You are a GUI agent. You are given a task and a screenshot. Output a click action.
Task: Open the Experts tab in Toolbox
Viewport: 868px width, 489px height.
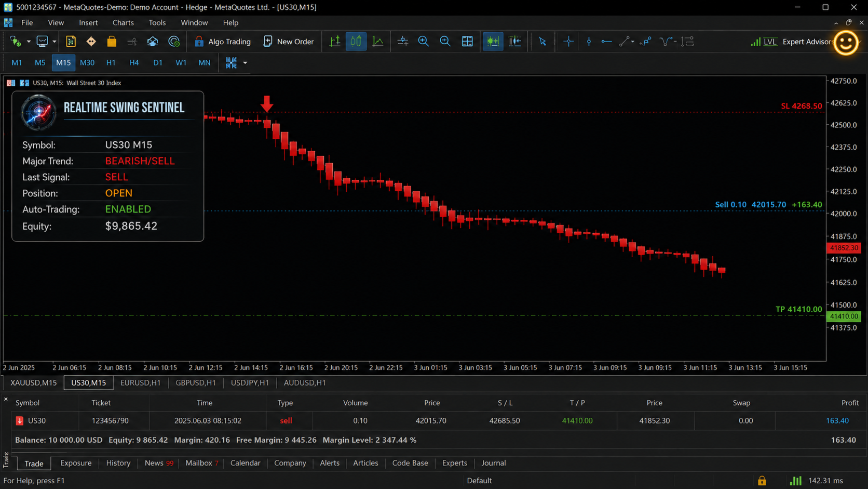click(455, 463)
